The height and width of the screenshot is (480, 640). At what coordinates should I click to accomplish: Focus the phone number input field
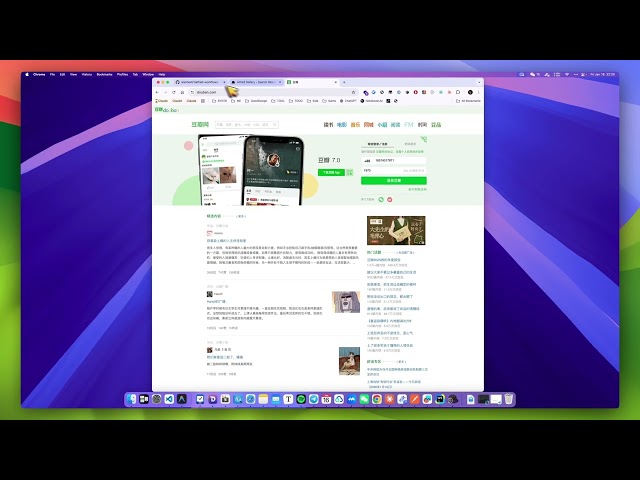(400, 160)
